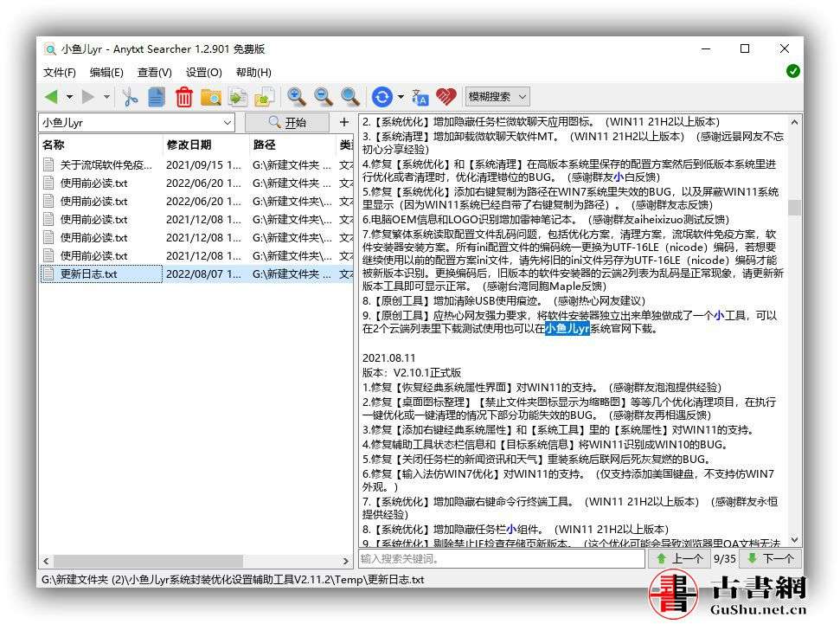Select the 更新日志.txt file row
Screen dimensions: 840x624
click(196, 274)
